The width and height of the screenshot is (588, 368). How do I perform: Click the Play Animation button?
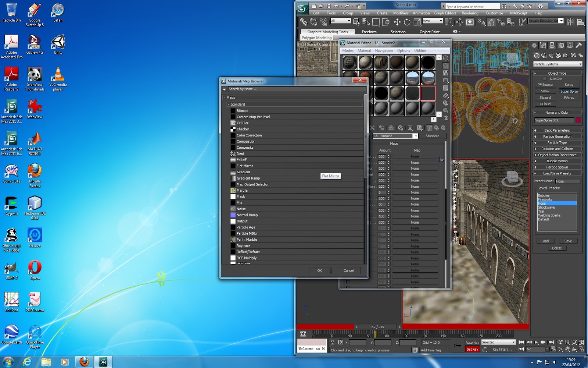click(x=536, y=342)
